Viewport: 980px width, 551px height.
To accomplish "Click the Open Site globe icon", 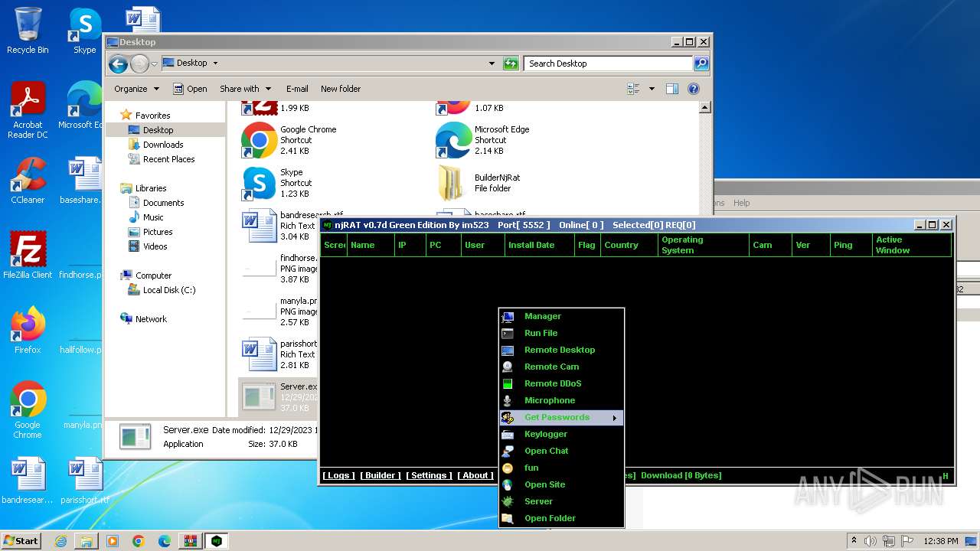I will pos(508,484).
